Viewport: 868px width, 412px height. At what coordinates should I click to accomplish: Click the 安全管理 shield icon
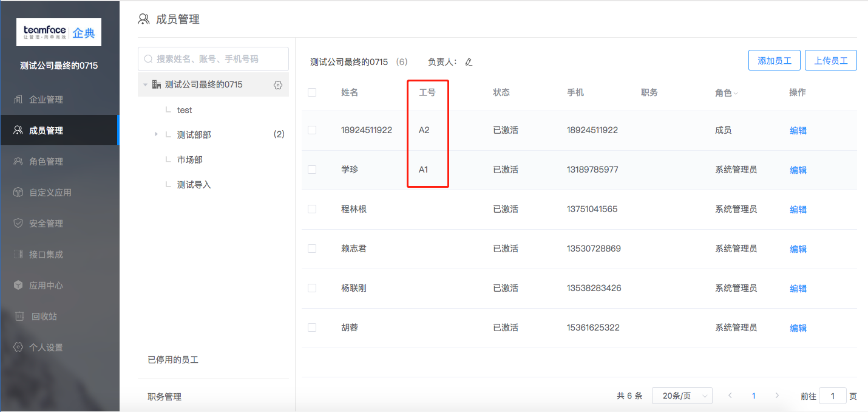tap(18, 224)
